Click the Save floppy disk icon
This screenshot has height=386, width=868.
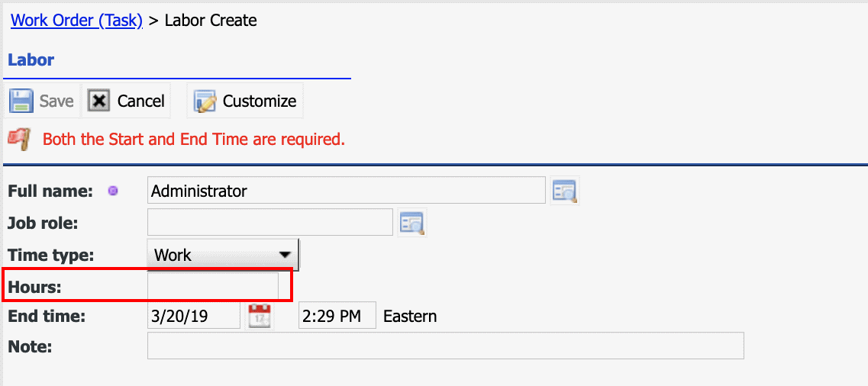[x=21, y=101]
